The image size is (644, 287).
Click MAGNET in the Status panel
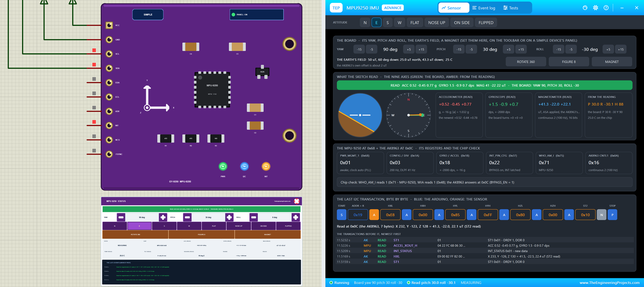[268, 234]
